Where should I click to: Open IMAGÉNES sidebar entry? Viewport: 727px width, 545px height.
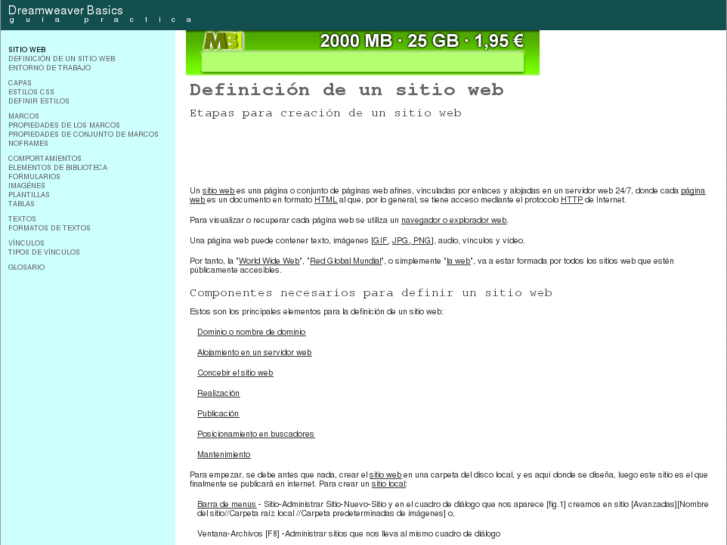[26, 186]
